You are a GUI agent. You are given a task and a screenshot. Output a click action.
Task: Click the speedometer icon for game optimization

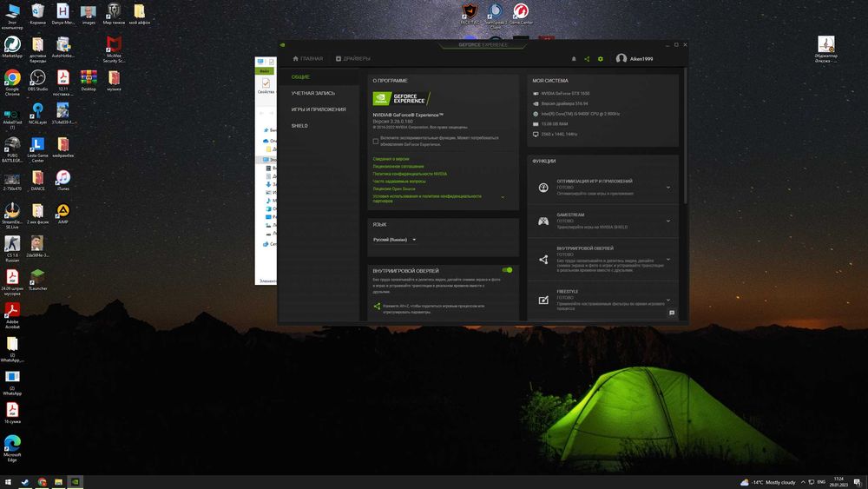(543, 188)
